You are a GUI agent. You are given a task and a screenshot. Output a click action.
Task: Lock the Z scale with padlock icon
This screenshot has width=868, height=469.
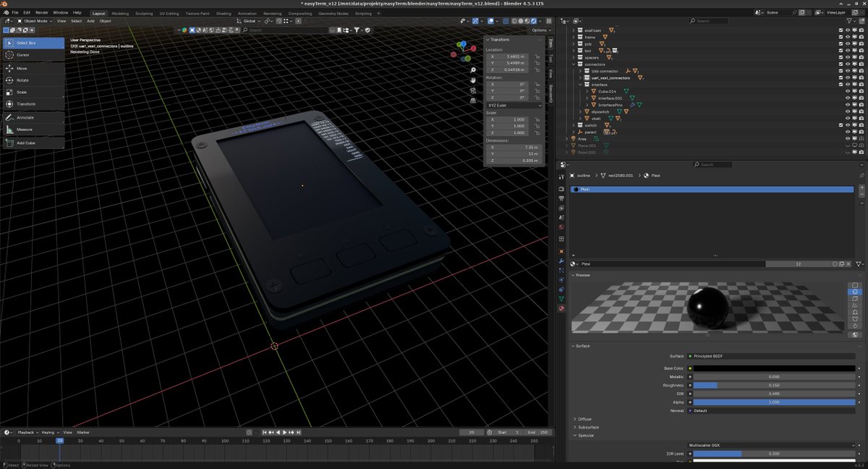(x=537, y=133)
